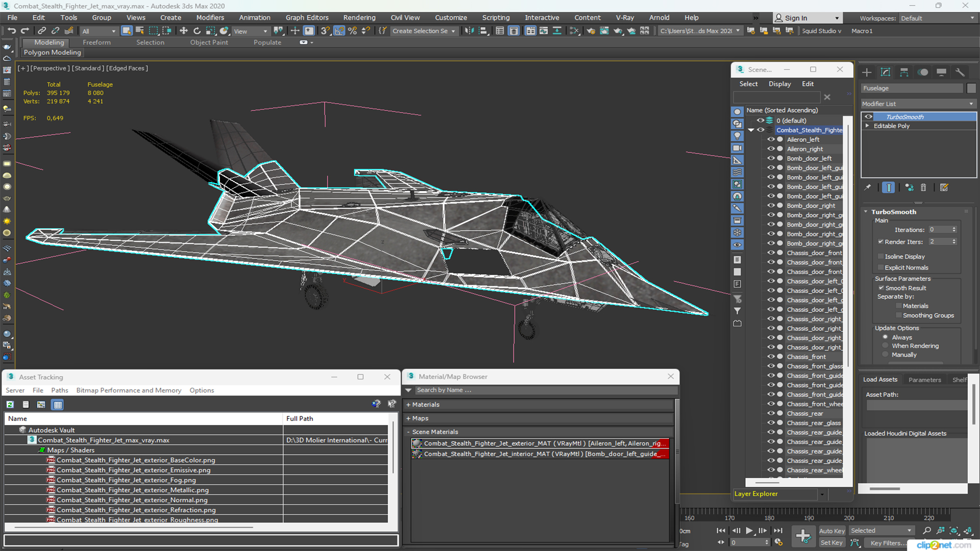Activate the Select and Link tool
Image resolution: width=980 pixels, height=551 pixels.
point(42,31)
